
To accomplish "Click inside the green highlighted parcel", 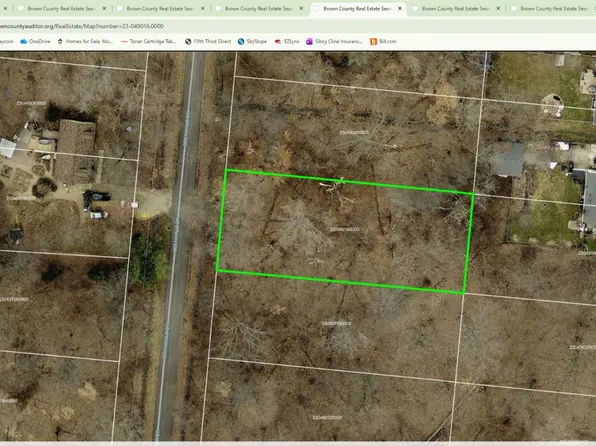I will click(x=344, y=231).
